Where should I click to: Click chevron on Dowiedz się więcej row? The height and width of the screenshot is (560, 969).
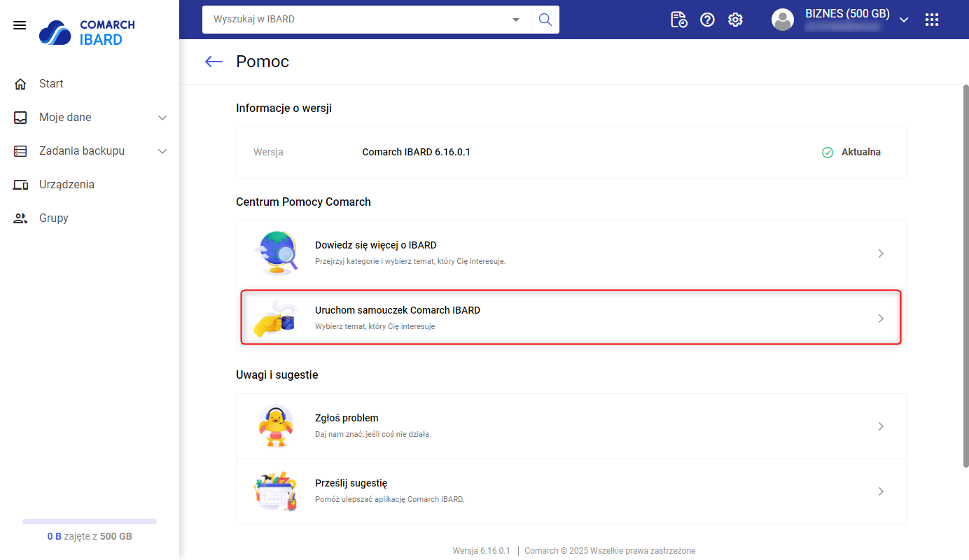881,253
